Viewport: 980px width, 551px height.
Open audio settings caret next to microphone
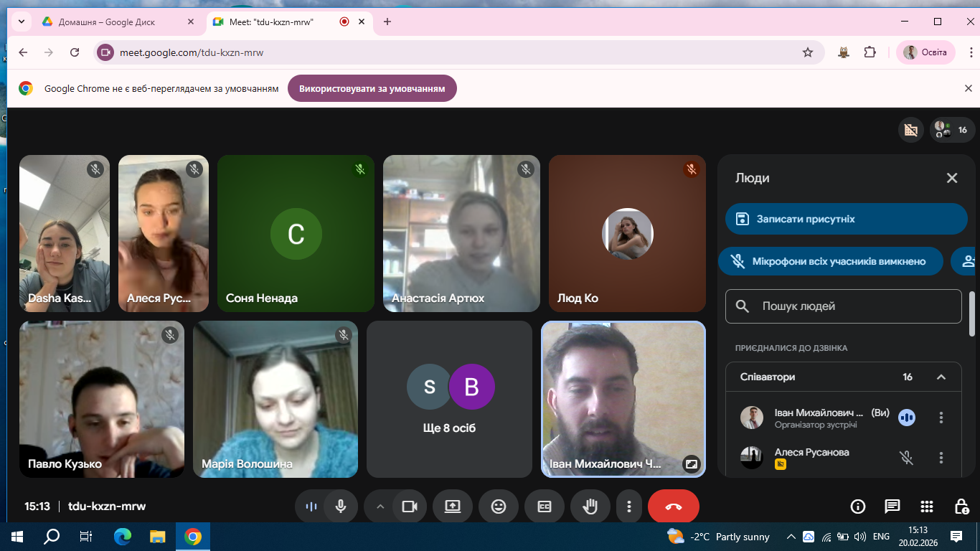pos(380,507)
